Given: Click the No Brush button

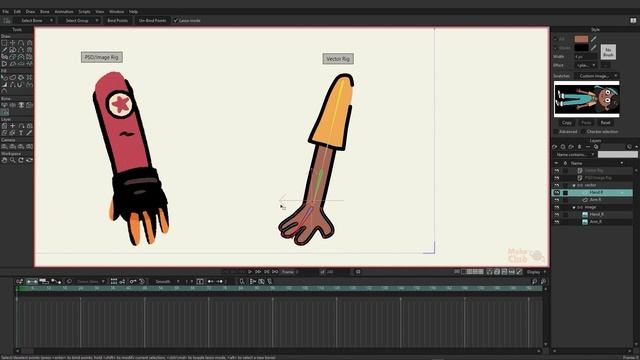Looking at the screenshot, I should pos(608,52).
